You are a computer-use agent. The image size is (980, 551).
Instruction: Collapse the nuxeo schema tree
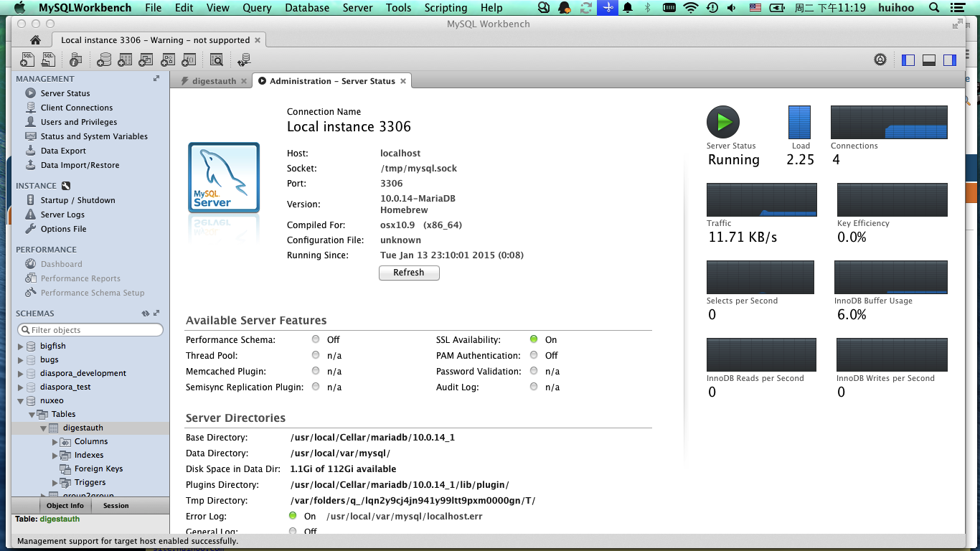pos(21,401)
